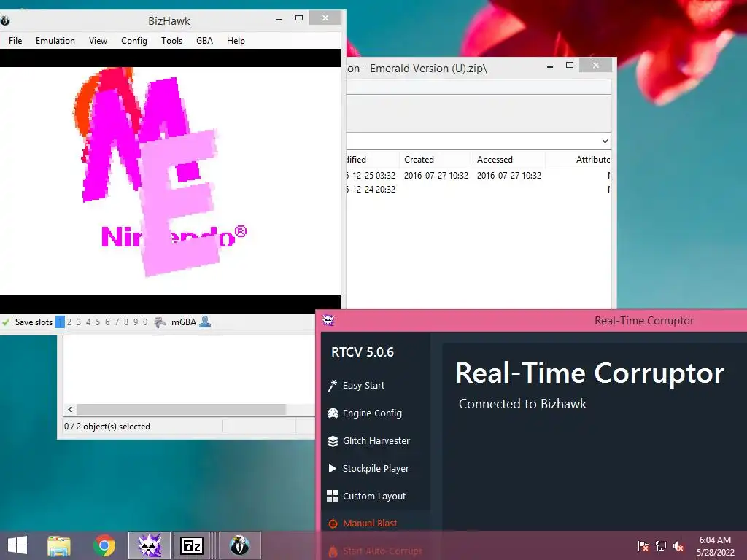The width and height of the screenshot is (747, 560).
Task: Click the left scroll arrow in 7-Zip
Action: tap(70, 409)
